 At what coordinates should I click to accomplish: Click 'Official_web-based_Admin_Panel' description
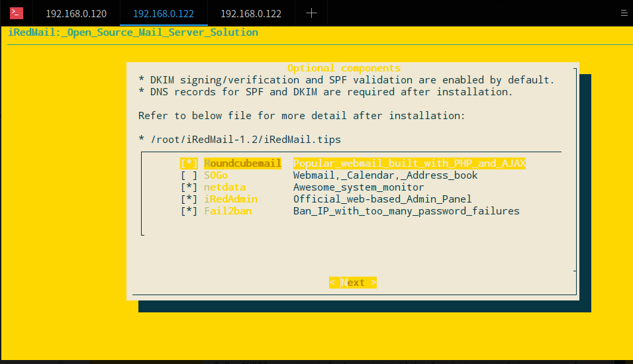[382, 199]
